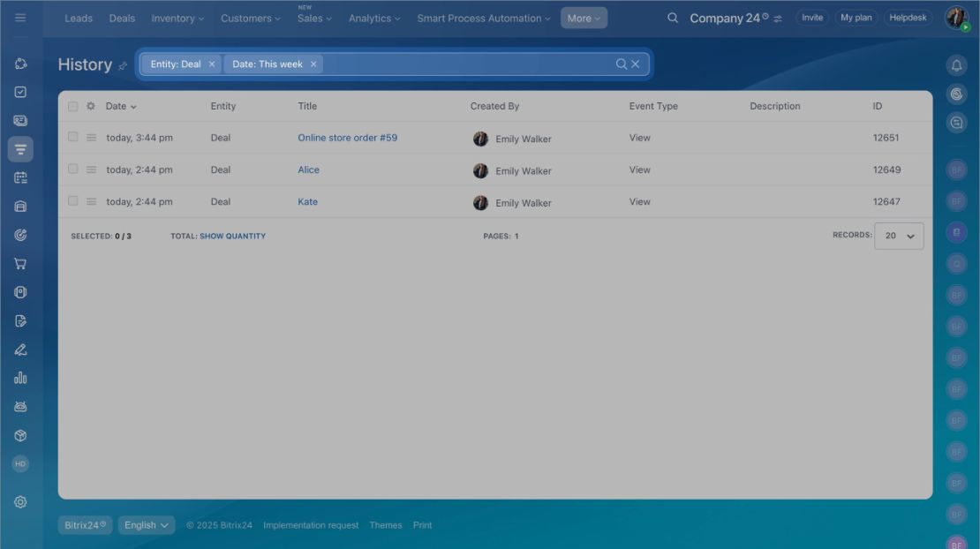Screen dimensions: 980x549
Task: Open the Alice deal link
Action: coord(308,169)
